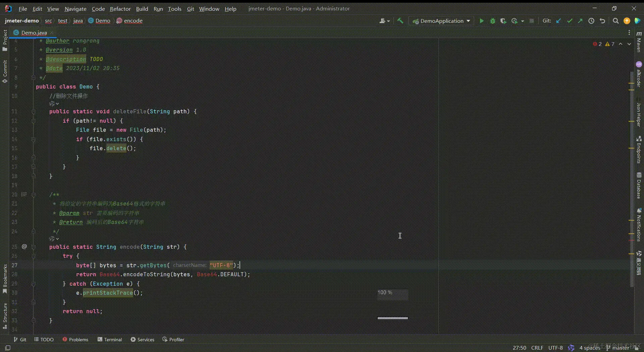Open the Notifications panel
This screenshot has width=644, height=352.
tap(639, 225)
